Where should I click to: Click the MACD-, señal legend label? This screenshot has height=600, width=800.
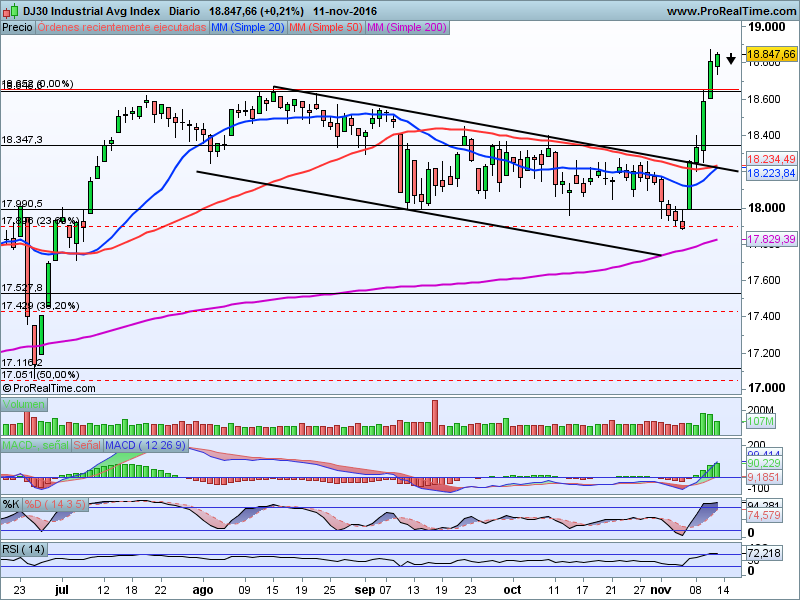(x=35, y=445)
